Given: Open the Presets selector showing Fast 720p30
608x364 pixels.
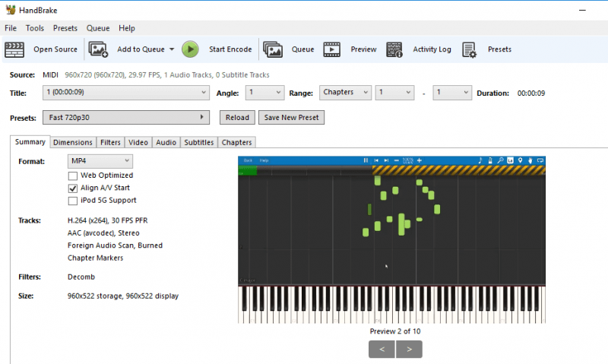Looking at the screenshot, I should pos(126,118).
